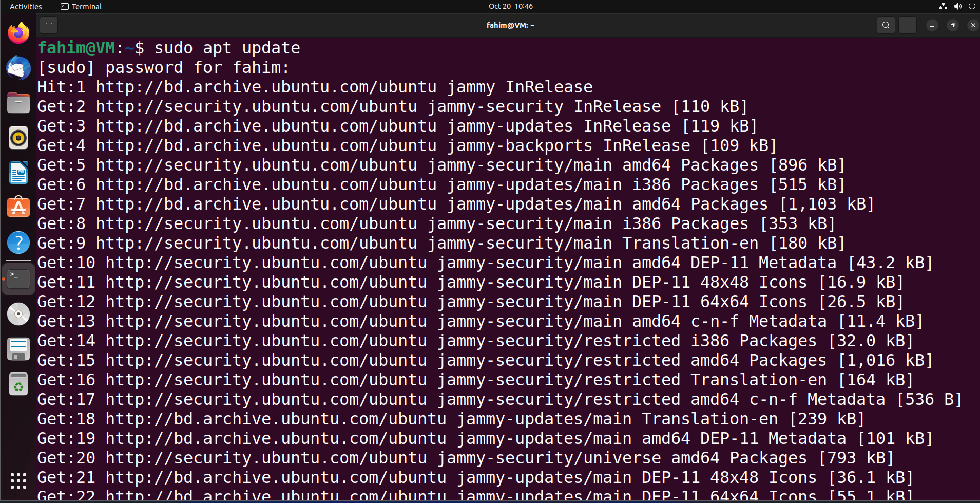The width and height of the screenshot is (980, 503).
Task: Open the Files manager dock icon
Action: [18, 103]
